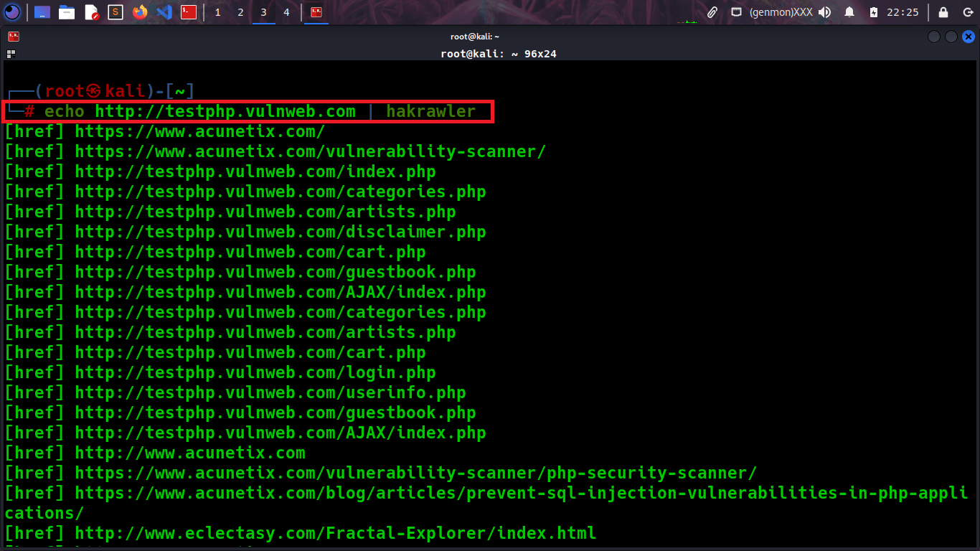Image resolution: width=980 pixels, height=551 pixels.
Task: Open the network connection tray icon
Action: tap(736, 12)
